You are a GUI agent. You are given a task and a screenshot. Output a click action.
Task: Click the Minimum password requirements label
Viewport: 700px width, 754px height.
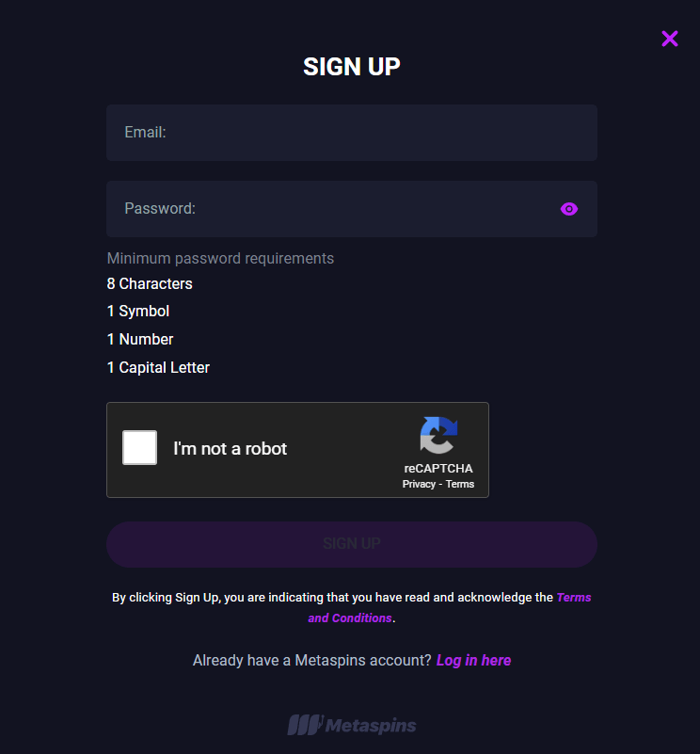click(x=220, y=259)
